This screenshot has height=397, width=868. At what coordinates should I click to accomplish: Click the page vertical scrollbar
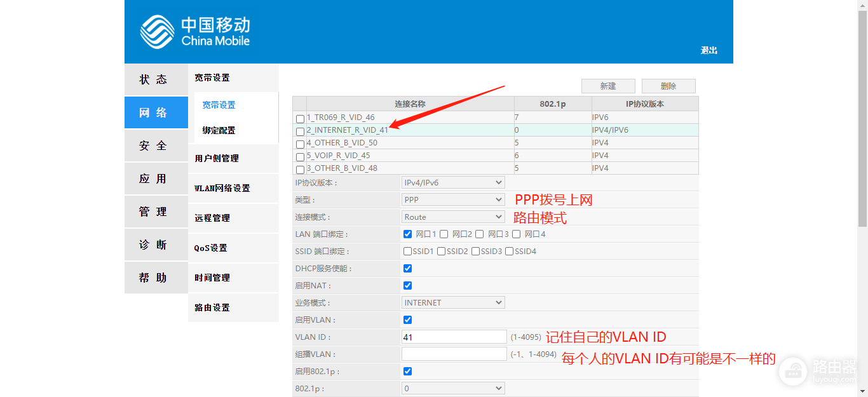862,191
